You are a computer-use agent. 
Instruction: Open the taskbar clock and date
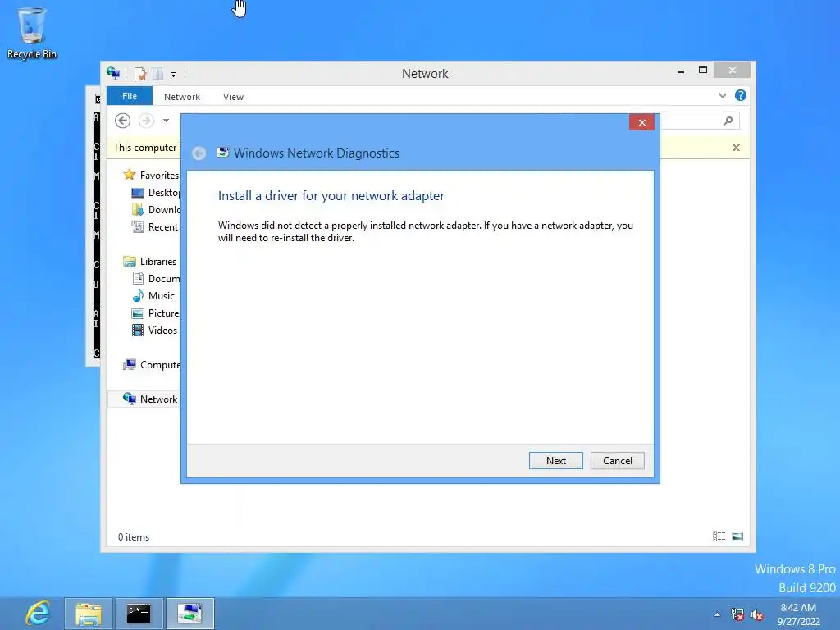(x=798, y=614)
